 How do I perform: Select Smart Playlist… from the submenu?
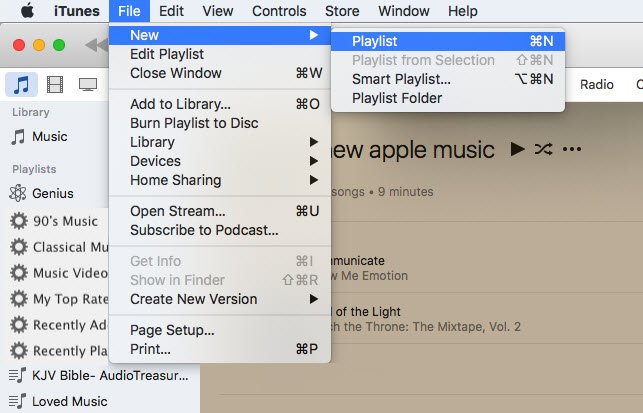(401, 79)
